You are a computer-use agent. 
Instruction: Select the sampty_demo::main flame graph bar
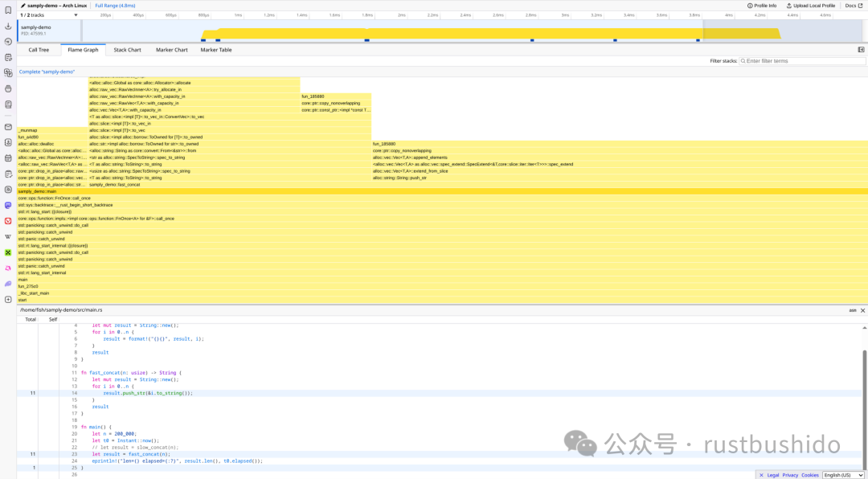point(442,191)
